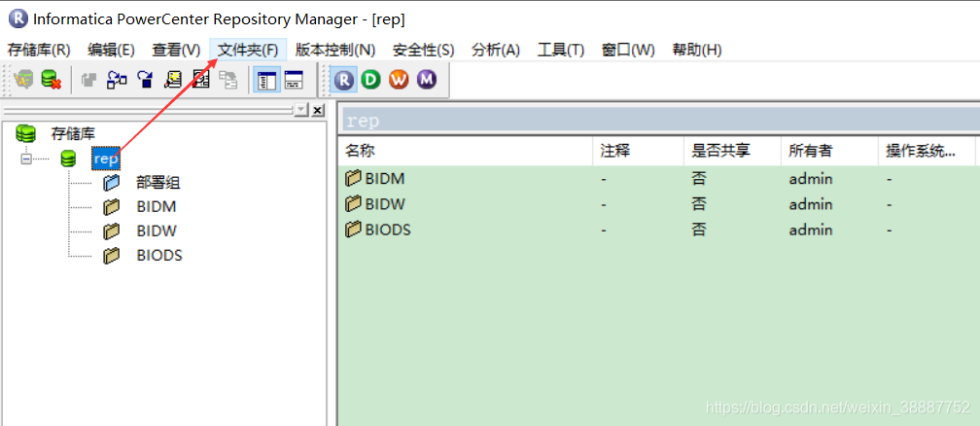
Task: Open the 窗口(W) menu
Action: coord(628,50)
